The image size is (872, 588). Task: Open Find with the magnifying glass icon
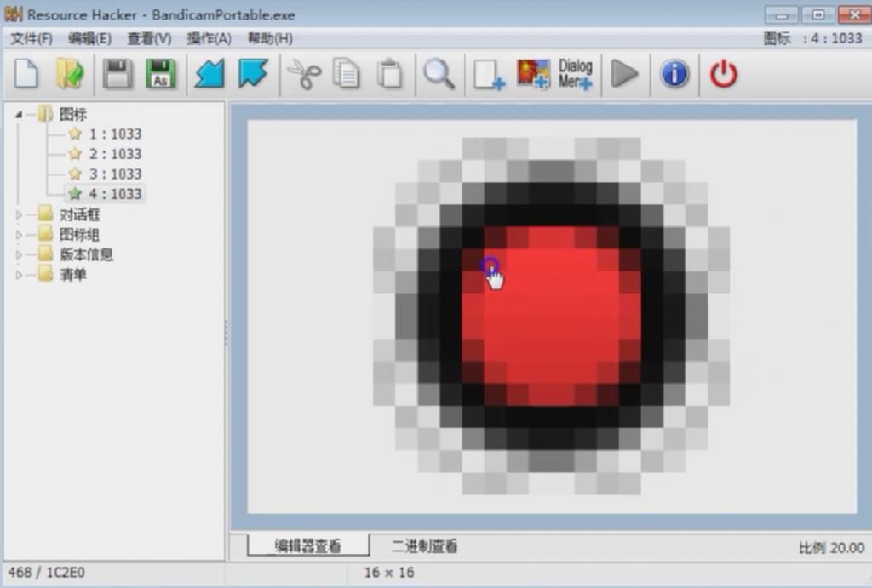[439, 74]
